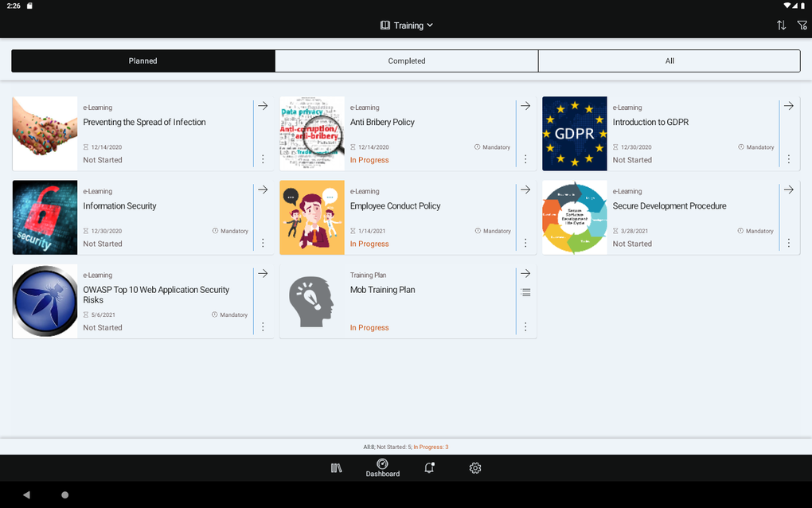
Task: Click the GDPR course thumbnail image
Action: 574,133
